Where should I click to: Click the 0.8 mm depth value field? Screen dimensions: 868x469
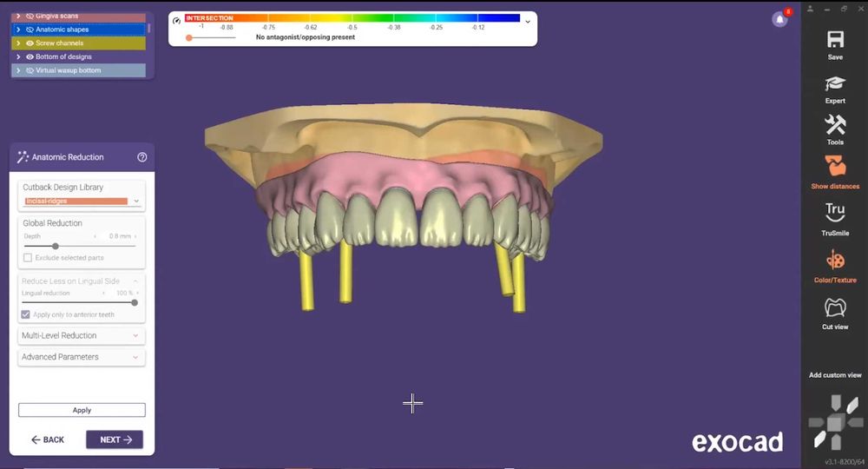[x=119, y=236]
